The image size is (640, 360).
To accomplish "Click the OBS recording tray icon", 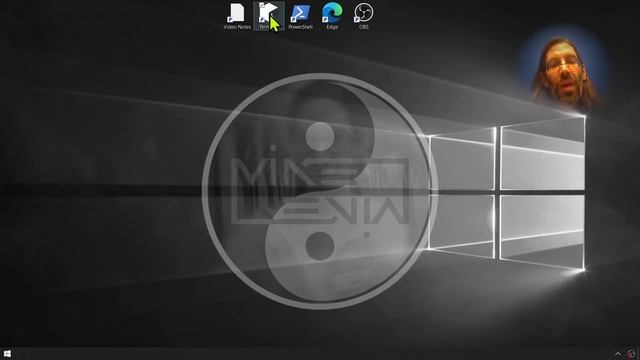I will click(631, 354).
